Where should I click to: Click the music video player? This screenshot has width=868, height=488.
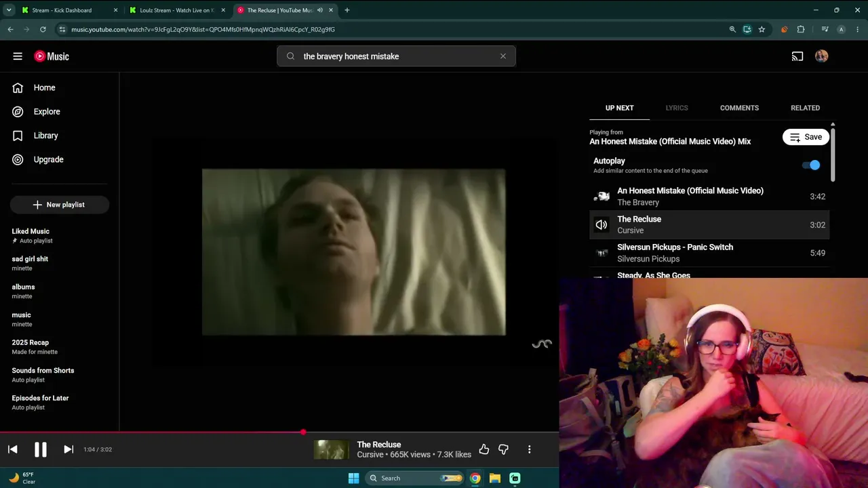354,252
